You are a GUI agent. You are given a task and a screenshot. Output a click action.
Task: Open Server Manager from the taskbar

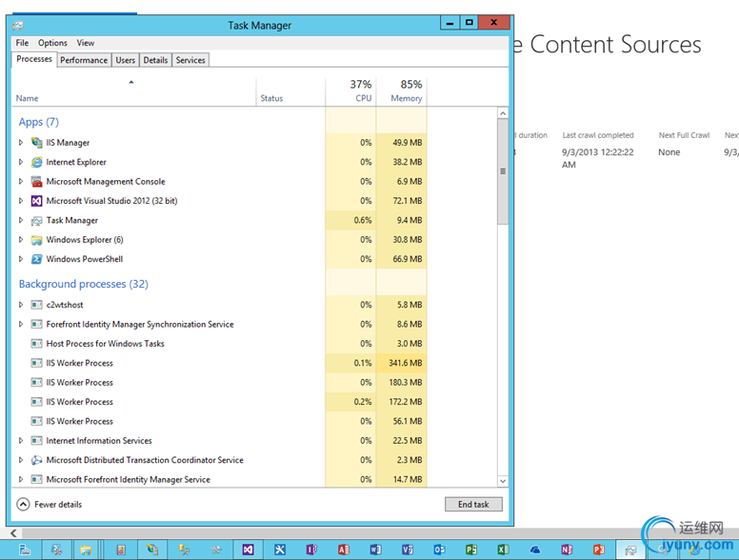25,550
